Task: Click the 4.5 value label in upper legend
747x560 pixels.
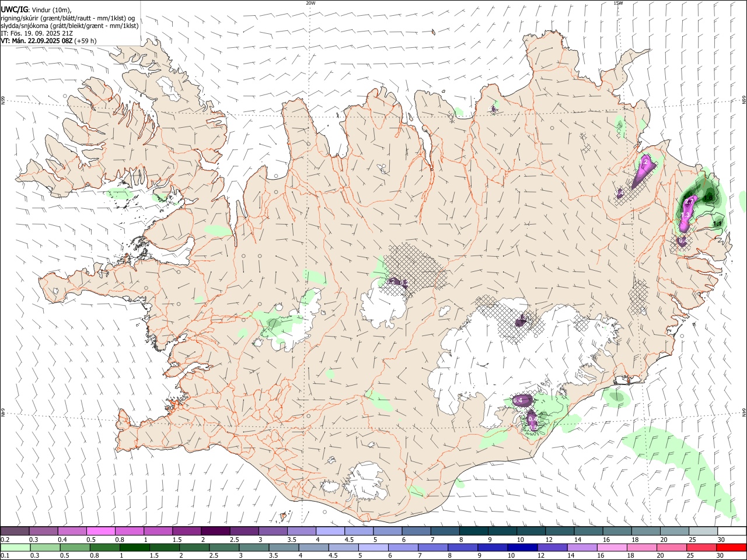Action: [350, 540]
